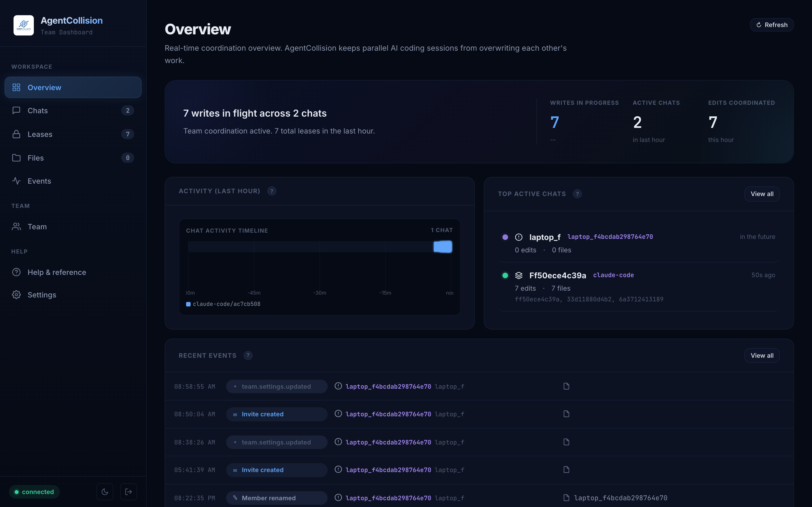Click the Help & reference question-mark icon
This screenshot has height=507, width=812.
click(17, 272)
